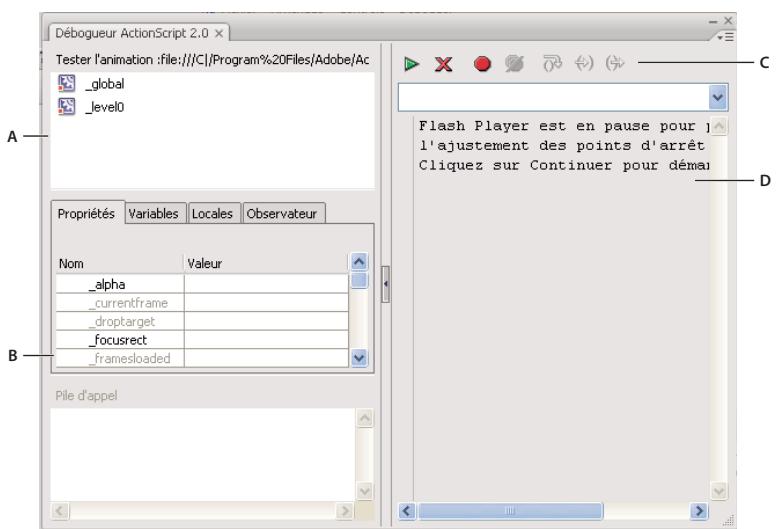
Task: Open the script selection dropdown
Action: [717, 97]
